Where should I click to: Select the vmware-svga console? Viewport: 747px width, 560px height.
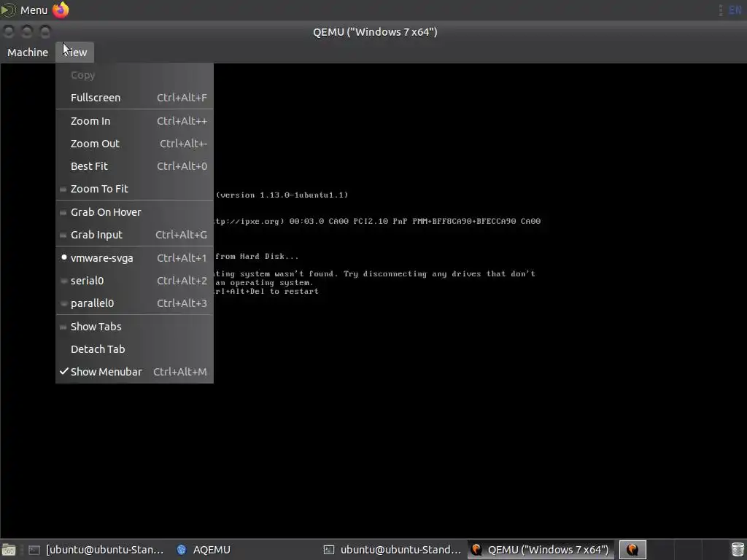tap(134, 257)
